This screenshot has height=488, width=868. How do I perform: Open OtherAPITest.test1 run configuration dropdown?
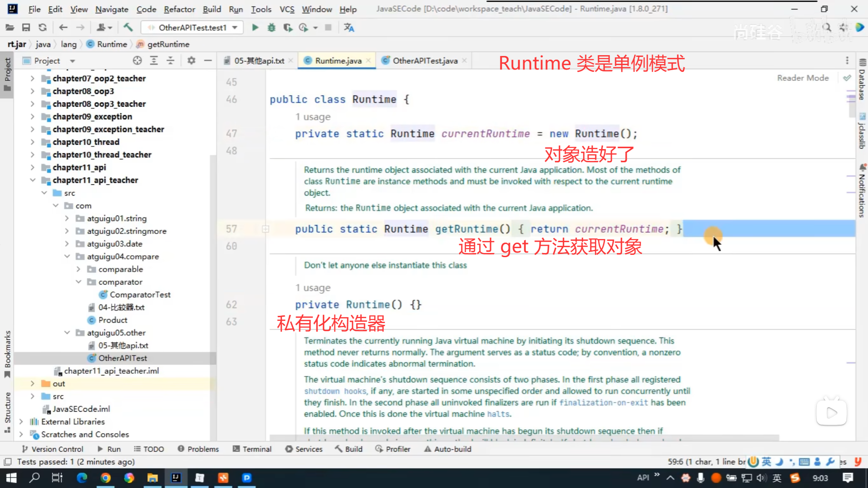(193, 28)
